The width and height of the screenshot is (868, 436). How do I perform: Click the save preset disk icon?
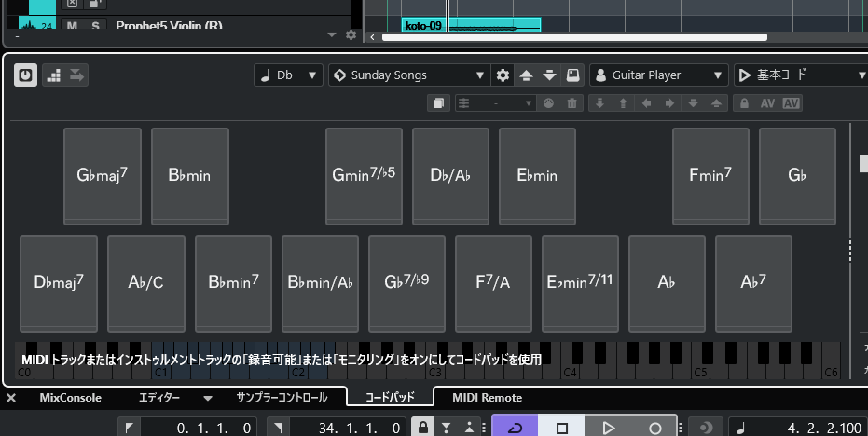[573, 75]
